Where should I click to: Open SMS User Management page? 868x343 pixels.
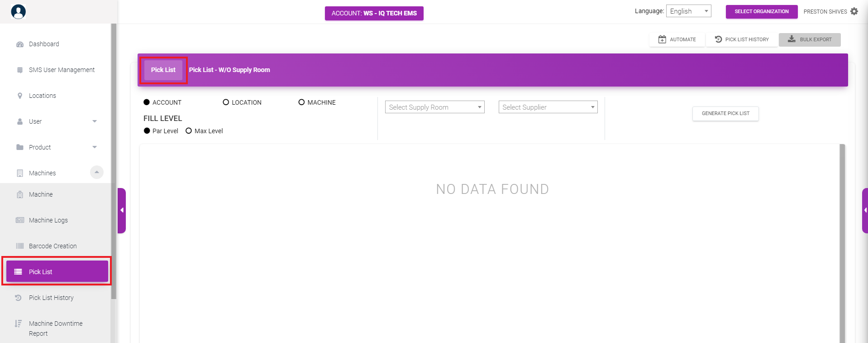62,70
